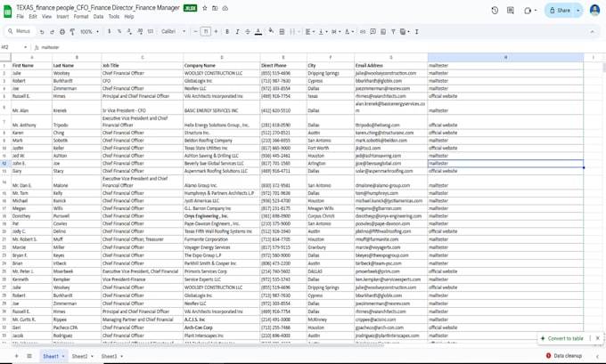Increase the font size with plus
The width and height of the screenshot is (606, 364).
(216, 32)
